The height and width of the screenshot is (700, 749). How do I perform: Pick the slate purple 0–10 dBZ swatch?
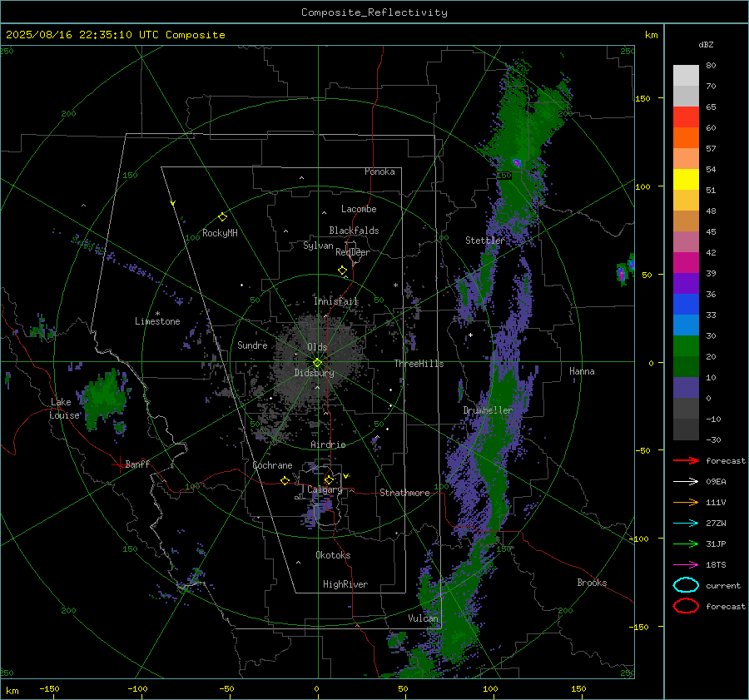point(686,388)
